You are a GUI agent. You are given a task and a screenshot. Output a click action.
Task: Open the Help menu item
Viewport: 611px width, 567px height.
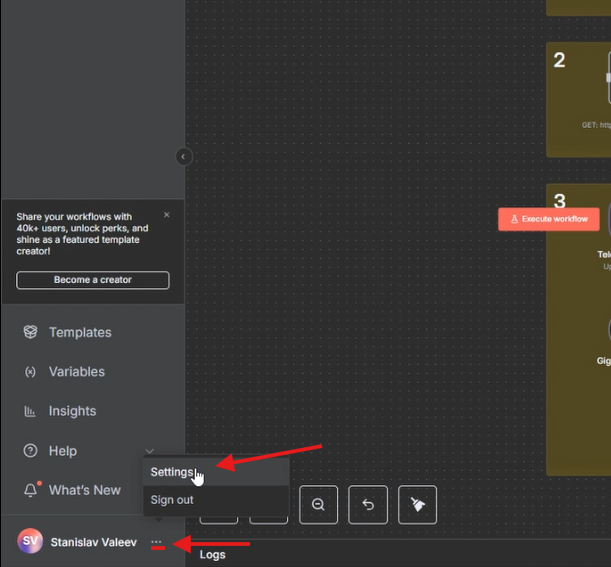tap(63, 451)
